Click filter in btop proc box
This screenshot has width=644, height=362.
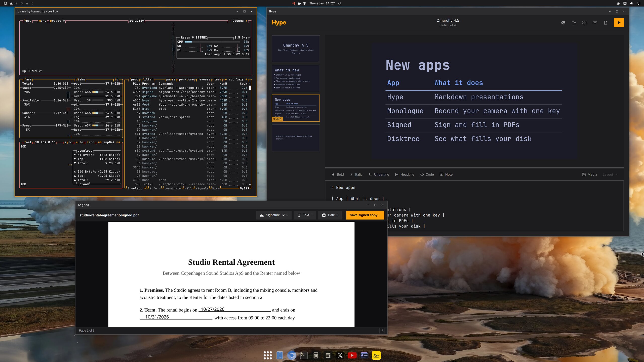(x=148, y=79)
